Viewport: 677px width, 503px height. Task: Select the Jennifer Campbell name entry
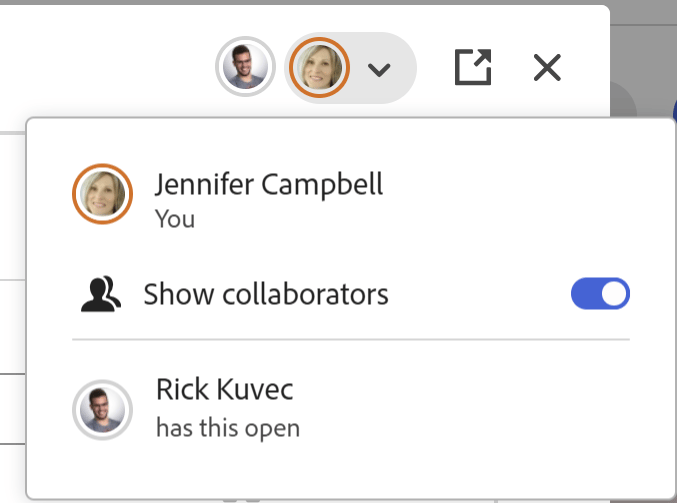click(269, 184)
